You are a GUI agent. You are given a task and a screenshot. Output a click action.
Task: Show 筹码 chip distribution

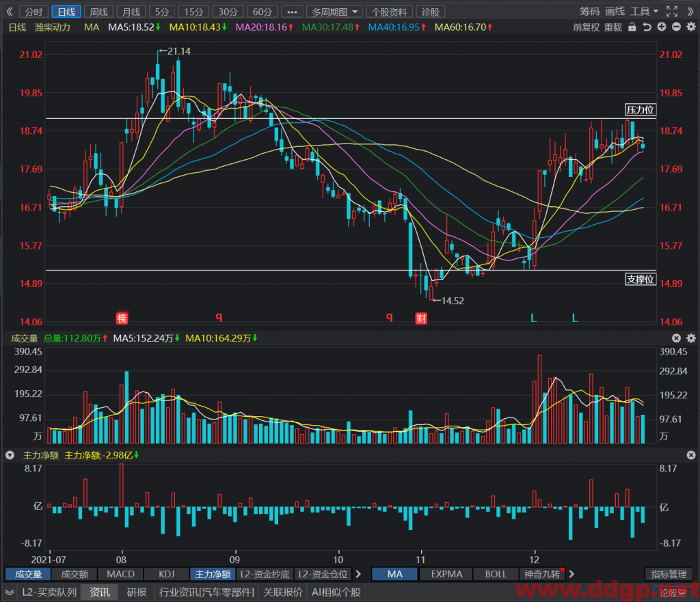click(589, 12)
